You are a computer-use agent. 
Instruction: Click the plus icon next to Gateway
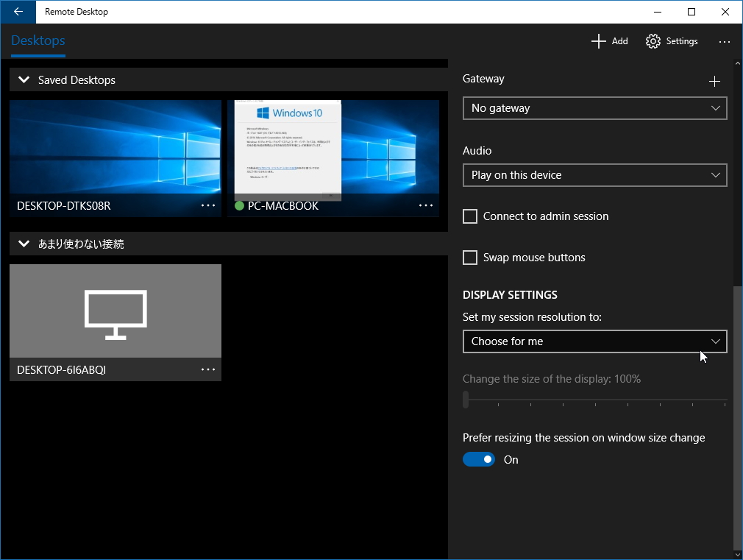714,82
